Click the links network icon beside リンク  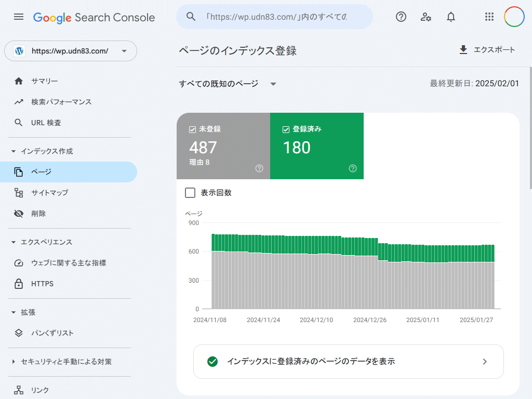[x=19, y=390]
